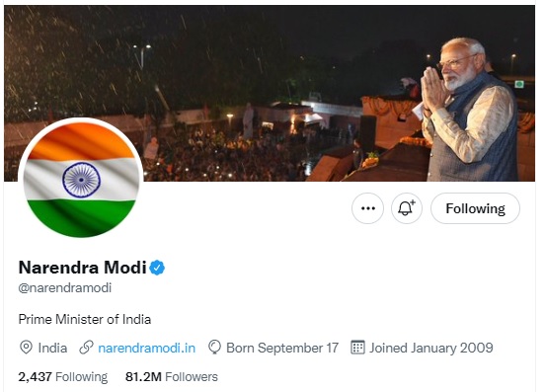This screenshot has height=392, width=545.
Task: Open the three-dot more options menu
Action: coord(367,208)
